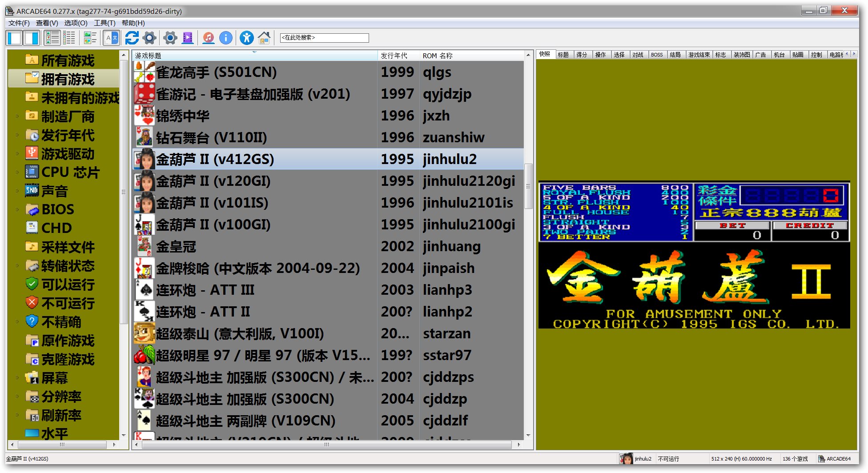Click the search box field
Image resolution: width=868 pixels, height=473 pixels.
[324, 38]
